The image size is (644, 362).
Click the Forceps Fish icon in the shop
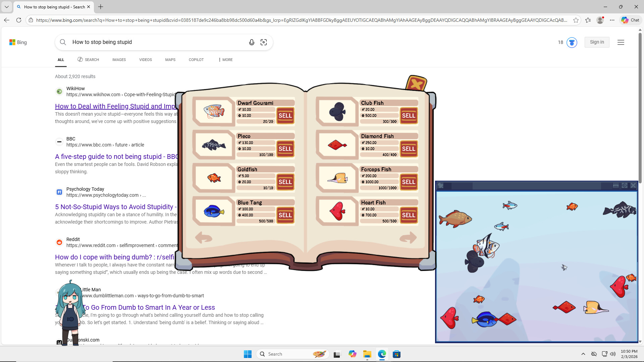click(x=337, y=178)
